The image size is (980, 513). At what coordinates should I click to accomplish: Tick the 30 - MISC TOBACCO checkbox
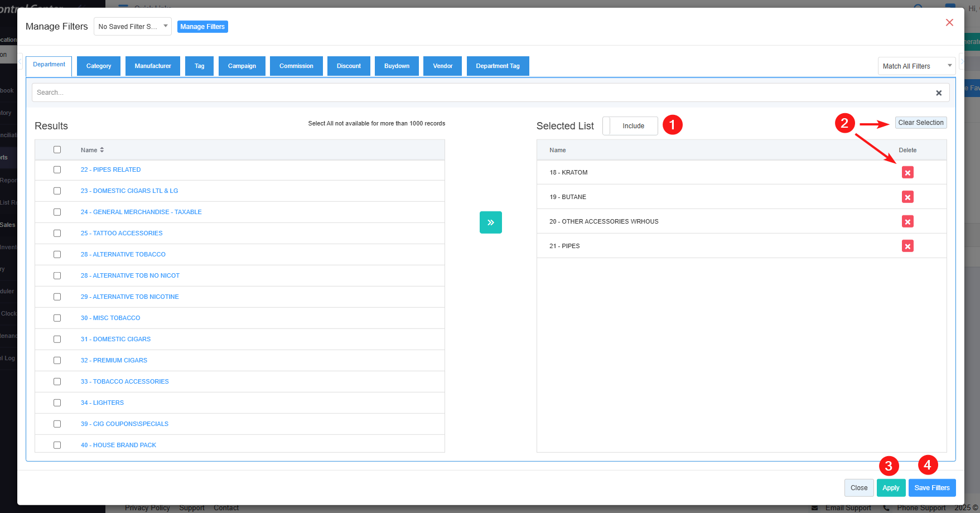(57, 318)
